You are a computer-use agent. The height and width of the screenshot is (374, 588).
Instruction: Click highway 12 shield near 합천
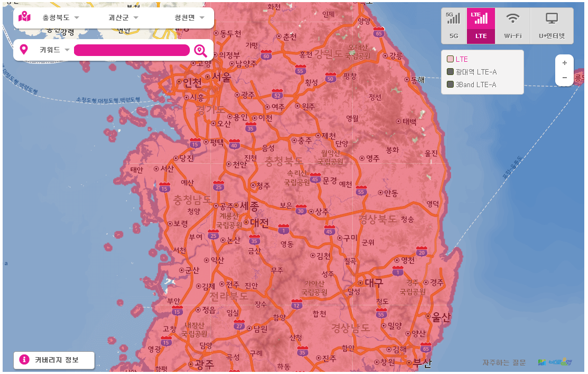pos(297,304)
